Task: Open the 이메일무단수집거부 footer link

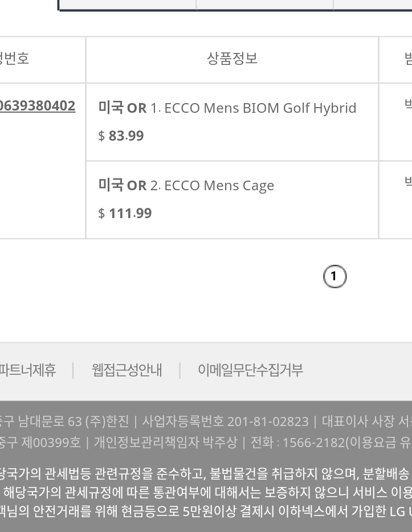Action: coord(250,370)
